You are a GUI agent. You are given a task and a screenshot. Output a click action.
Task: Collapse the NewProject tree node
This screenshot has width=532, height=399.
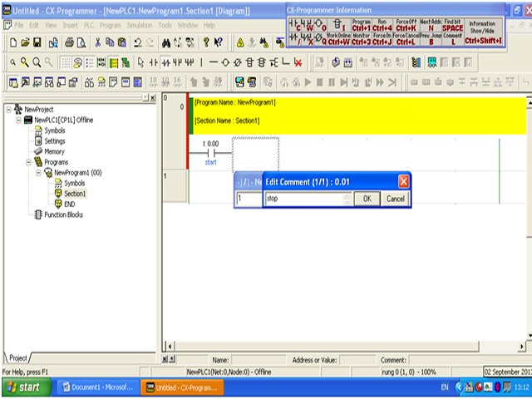9,110
